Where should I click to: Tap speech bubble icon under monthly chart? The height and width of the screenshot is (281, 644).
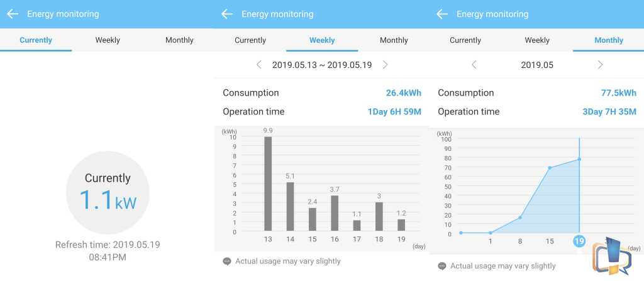pyautogui.click(x=442, y=266)
